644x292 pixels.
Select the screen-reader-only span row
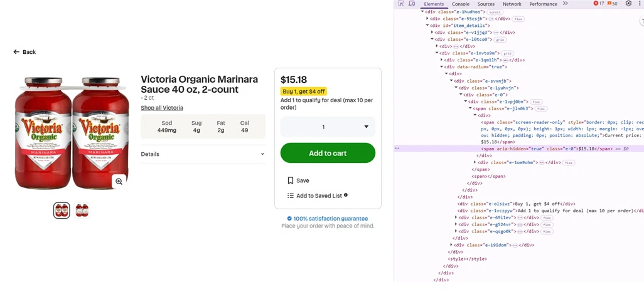coord(562,132)
